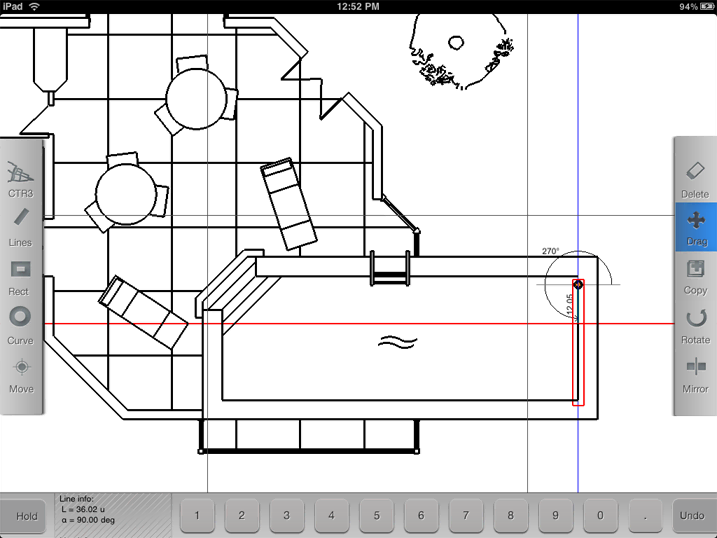Tap the pool water wave symbol

pyautogui.click(x=397, y=342)
